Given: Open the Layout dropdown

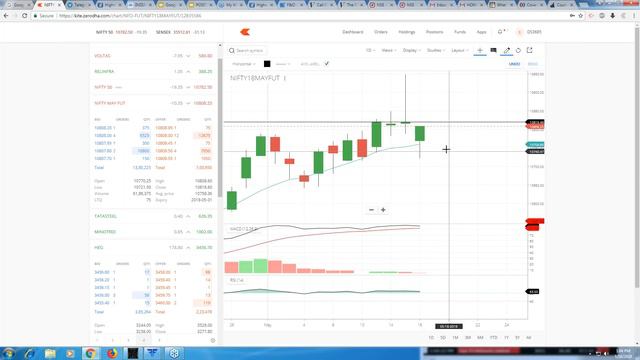Looking at the screenshot, I should tap(459, 50).
